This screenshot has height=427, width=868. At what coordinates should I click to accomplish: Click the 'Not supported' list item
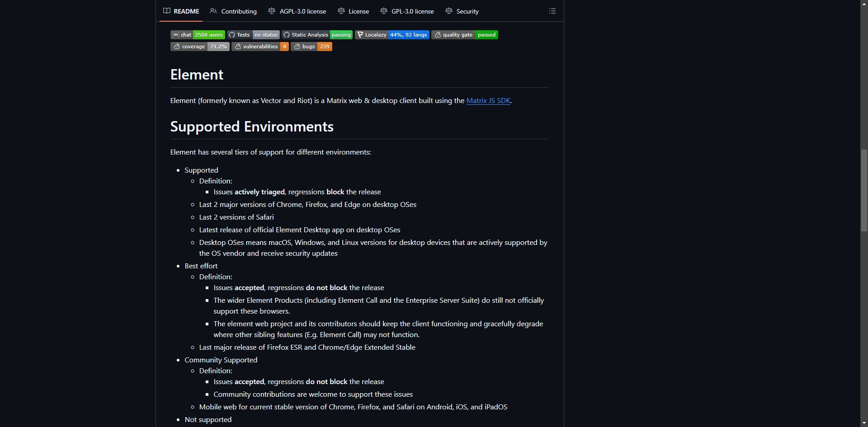[x=208, y=420]
